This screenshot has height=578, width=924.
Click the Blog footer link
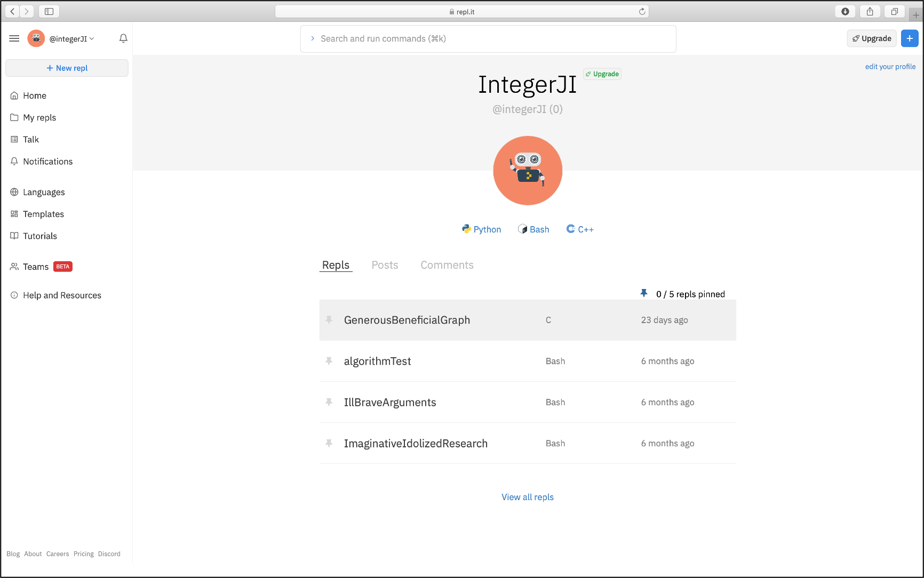point(13,554)
